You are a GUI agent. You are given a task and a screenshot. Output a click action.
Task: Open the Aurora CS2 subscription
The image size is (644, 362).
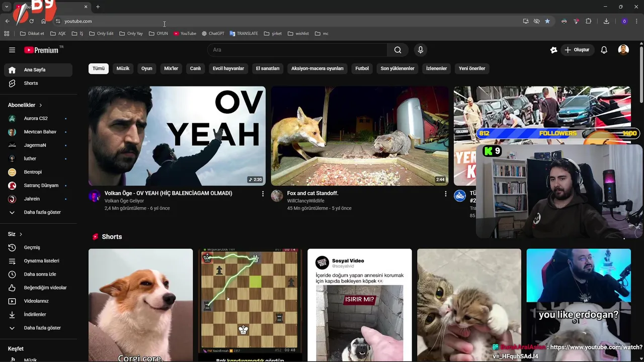(38, 119)
